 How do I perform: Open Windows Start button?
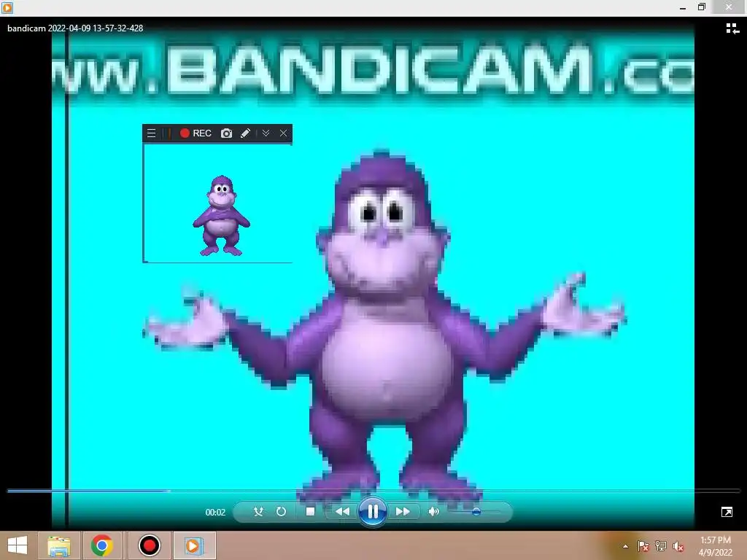18,545
